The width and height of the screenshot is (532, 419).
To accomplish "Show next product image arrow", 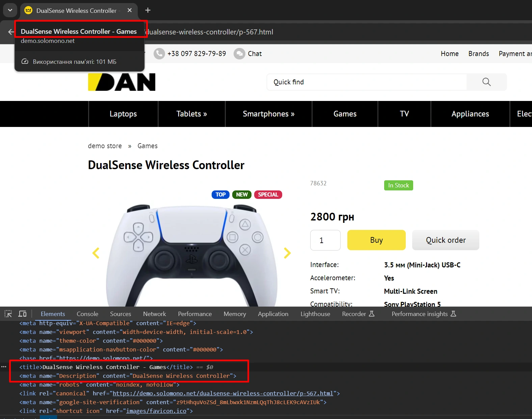I will 287,253.
